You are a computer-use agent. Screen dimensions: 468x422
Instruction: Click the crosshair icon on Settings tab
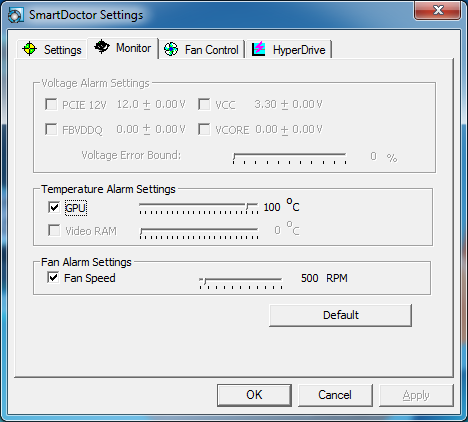(29, 49)
